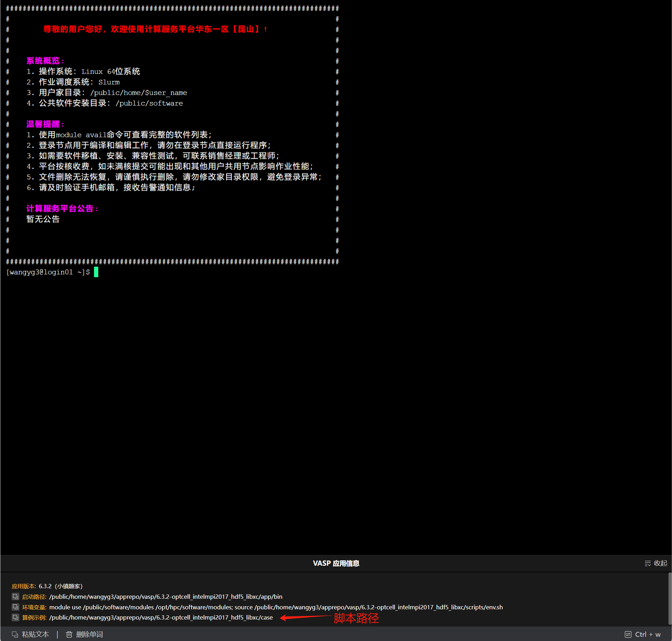The width and height of the screenshot is (672, 641).
Task: Click the copy icon beside 算例示例
Action: tap(15, 617)
